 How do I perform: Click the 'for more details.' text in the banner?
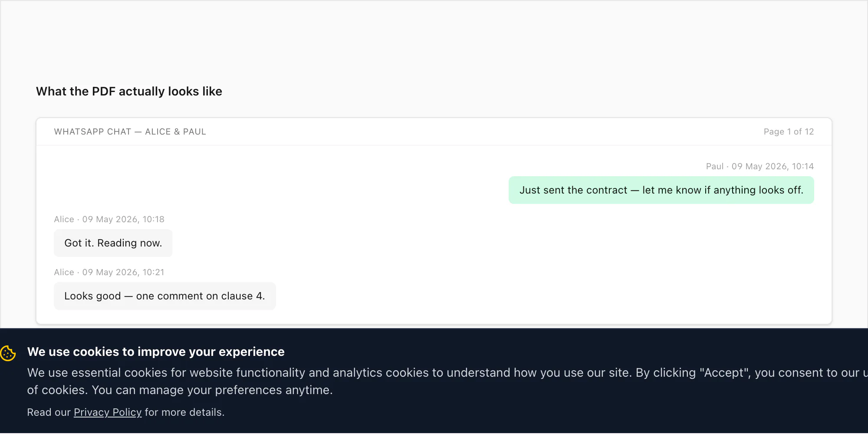click(x=184, y=412)
